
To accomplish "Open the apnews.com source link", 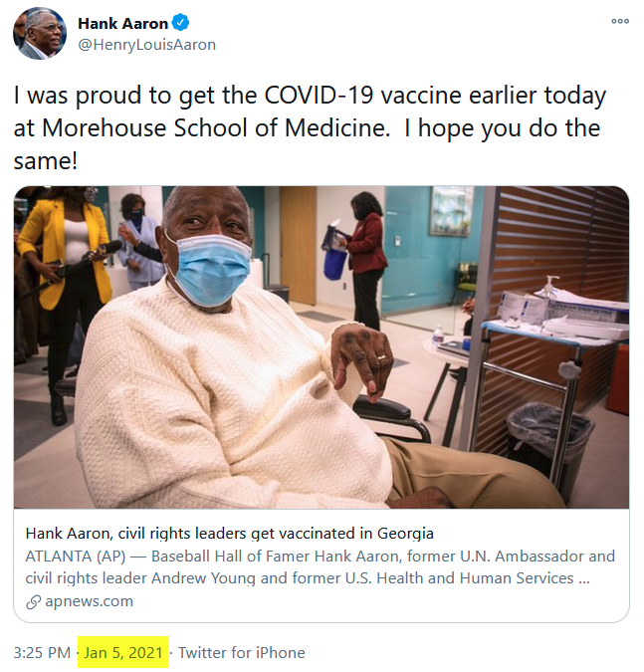I will pyautogui.click(x=89, y=601).
